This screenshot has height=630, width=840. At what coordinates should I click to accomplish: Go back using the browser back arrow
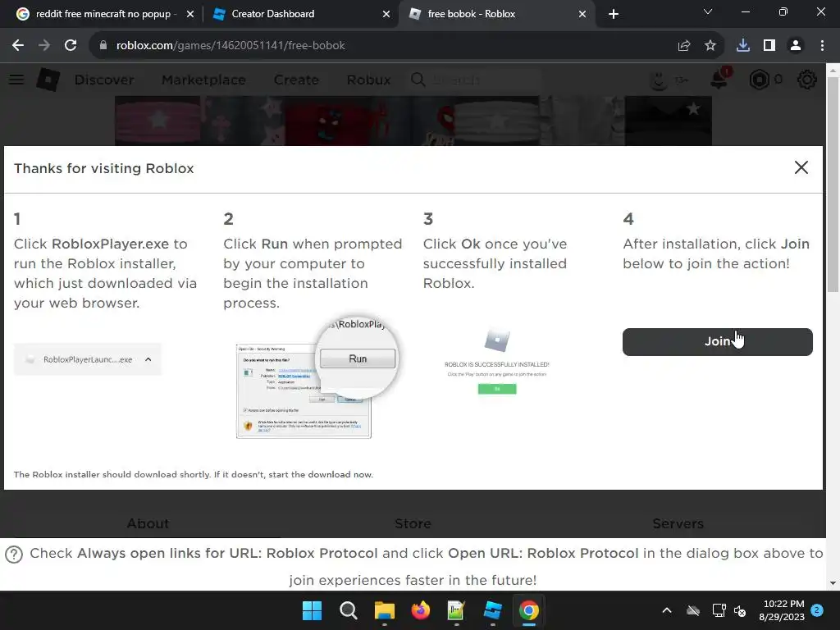pos(18,46)
